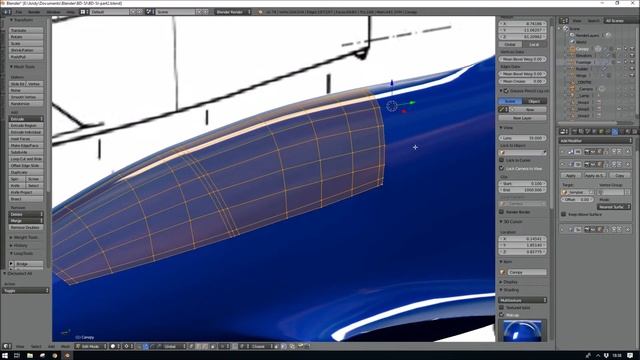The width and height of the screenshot is (640, 360).
Task: Click the Subdivide button
Action: click(26, 152)
